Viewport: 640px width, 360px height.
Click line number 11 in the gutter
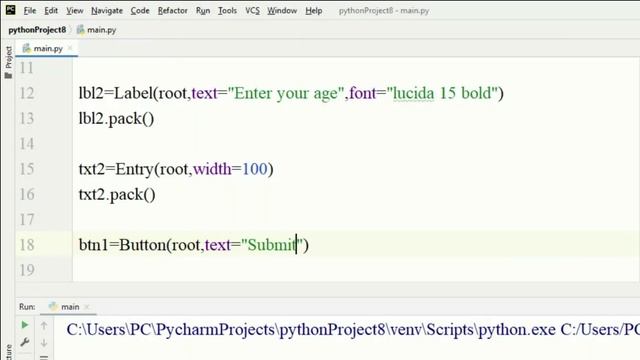pyautogui.click(x=27, y=68)
